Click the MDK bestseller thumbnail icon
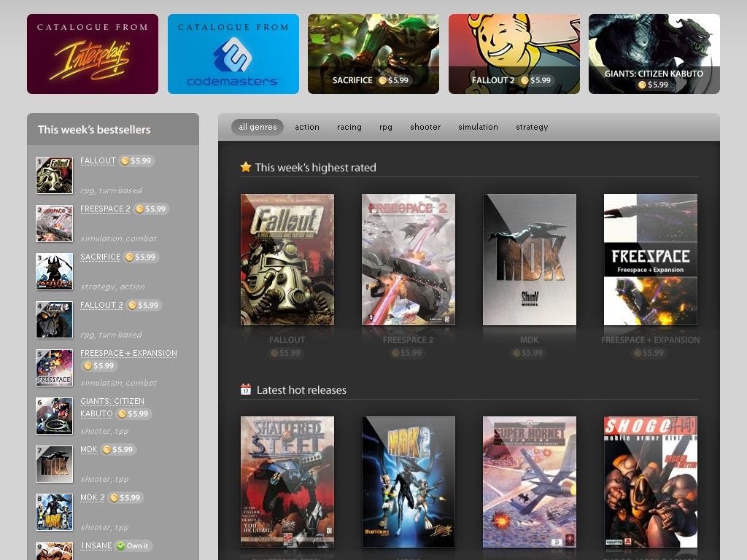 pyautogui.click(x=55, y=464)
